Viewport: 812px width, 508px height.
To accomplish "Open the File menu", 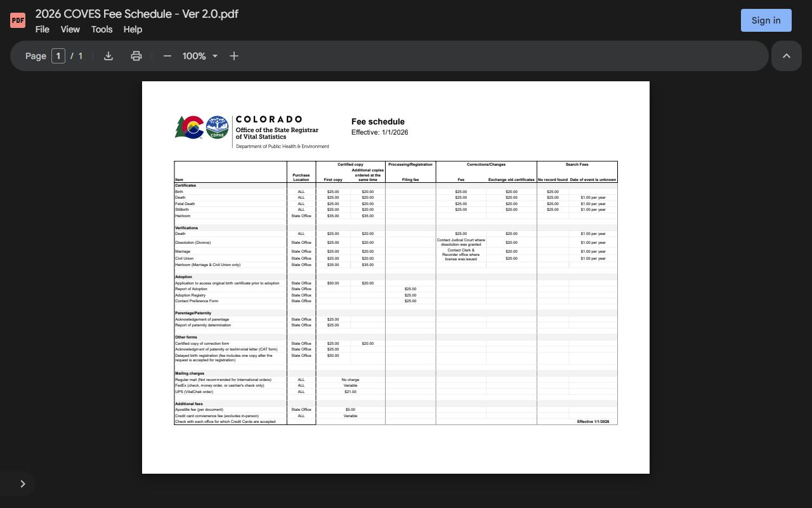I will click(x=43, y=29).
